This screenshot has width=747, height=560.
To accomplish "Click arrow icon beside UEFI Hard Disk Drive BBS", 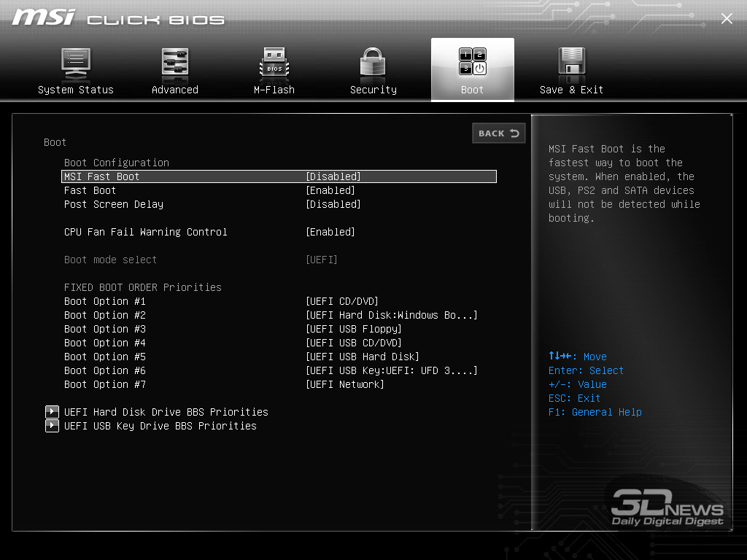I will (52, 412).
